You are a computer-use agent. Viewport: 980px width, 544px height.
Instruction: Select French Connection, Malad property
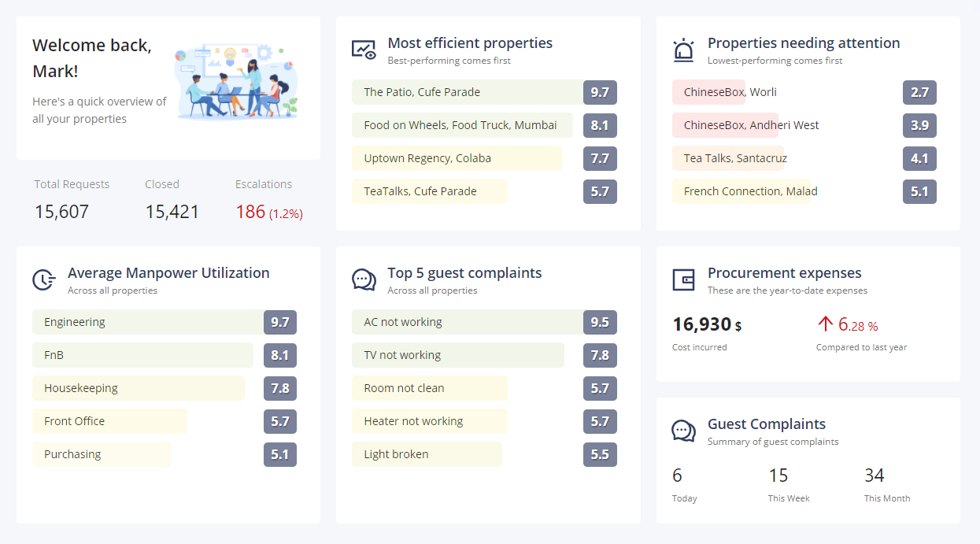click(x=750, y=191)
